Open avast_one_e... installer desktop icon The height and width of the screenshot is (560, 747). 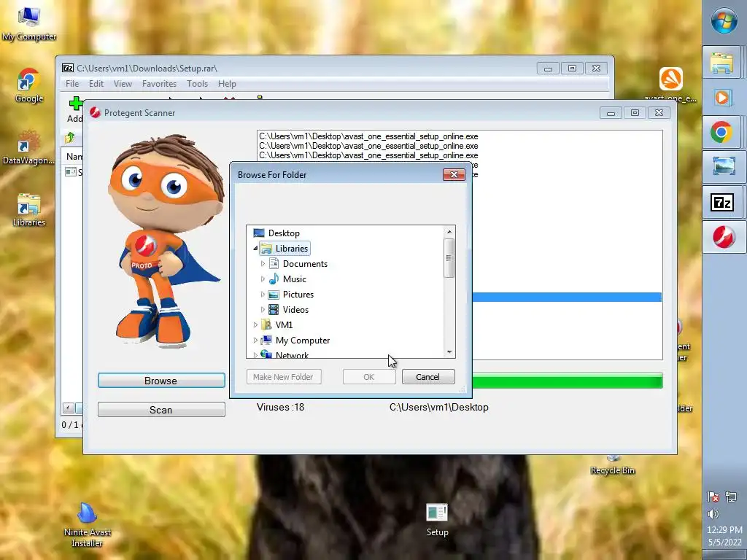[671, 85]
